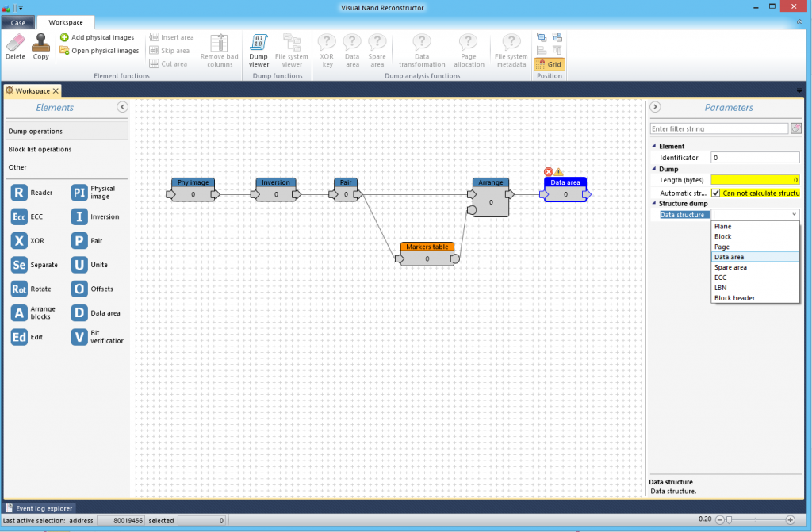The height and width of the screenshot is (532, 812).
Task: Clear the parameters filter string
Action: 796,128
